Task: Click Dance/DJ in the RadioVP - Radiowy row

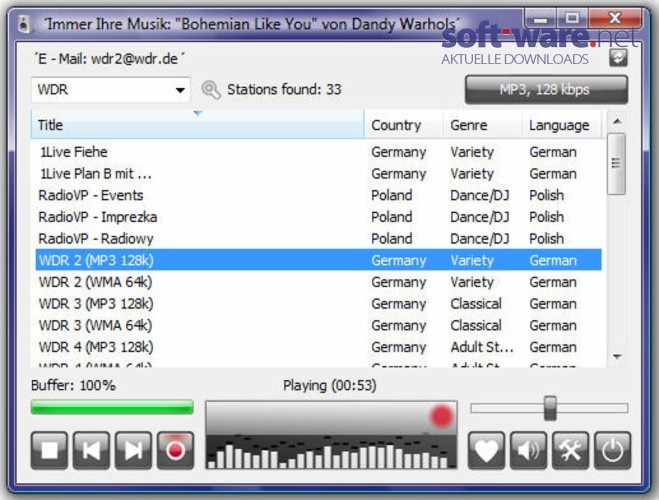Action: [x=480, y=239]
